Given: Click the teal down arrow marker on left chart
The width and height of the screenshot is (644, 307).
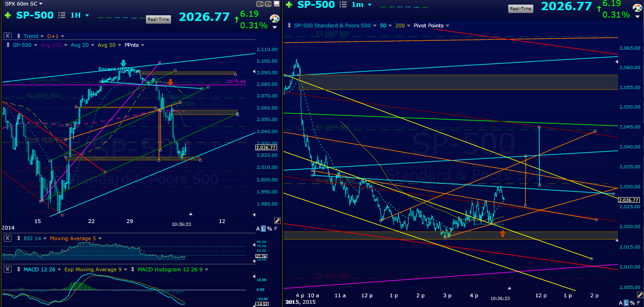Looking at the screenshot, I should point(124,63).
